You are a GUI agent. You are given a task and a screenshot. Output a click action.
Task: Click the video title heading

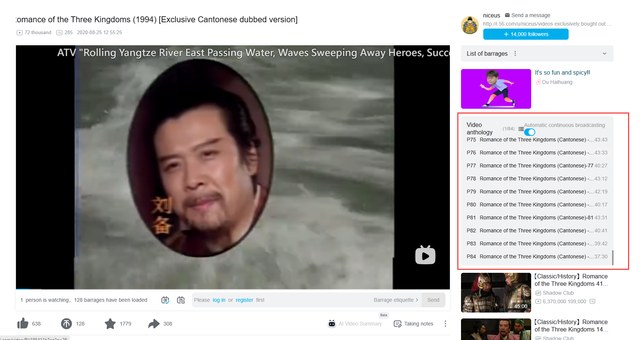click(157, 19)
